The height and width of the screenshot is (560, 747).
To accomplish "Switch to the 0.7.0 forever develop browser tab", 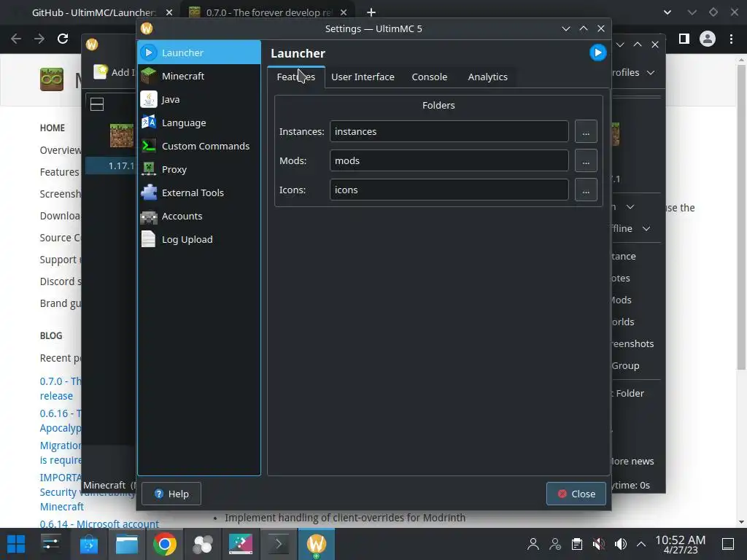I will click(268, 12).
